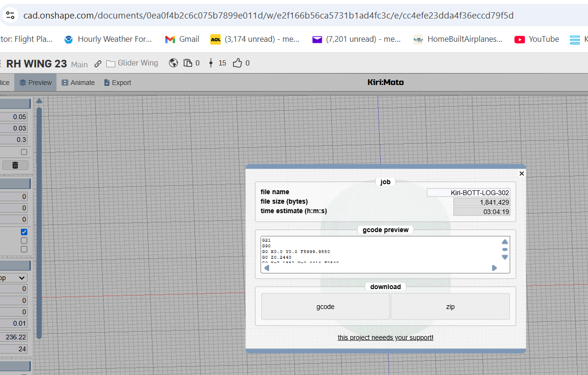
Task: Click the thumbs up like icon
Action: [237, 63]
